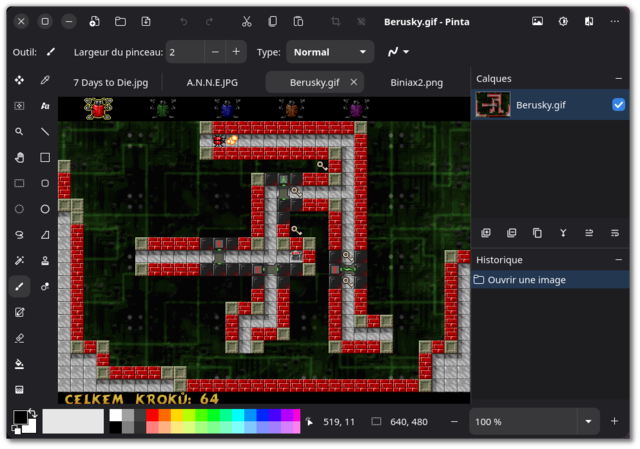The width and height of the screenshot is (640, 449).
Task: Swap primary and secondary colors
Action: click(x=33, y=413)
